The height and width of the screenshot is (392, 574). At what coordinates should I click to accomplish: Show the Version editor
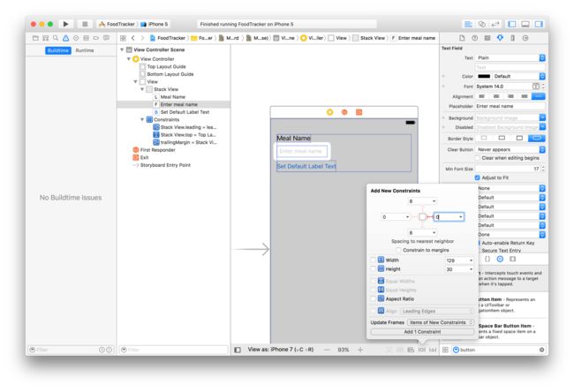click(495, 24)
